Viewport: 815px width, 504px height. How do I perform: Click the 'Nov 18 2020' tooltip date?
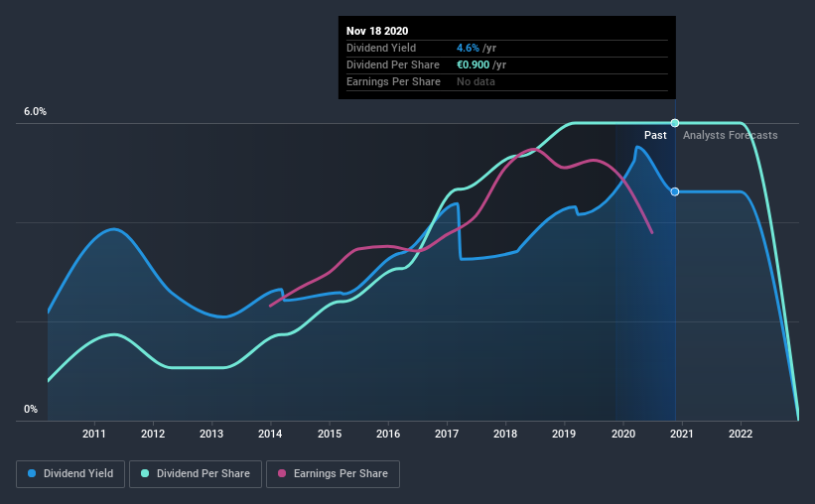[377, 31]
